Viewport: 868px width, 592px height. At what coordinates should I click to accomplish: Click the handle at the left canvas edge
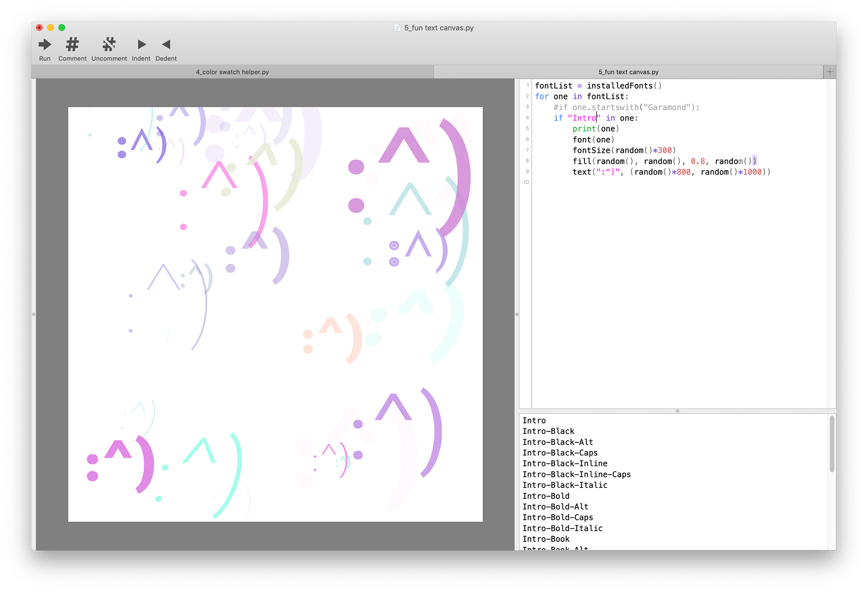tap(33, 314)
